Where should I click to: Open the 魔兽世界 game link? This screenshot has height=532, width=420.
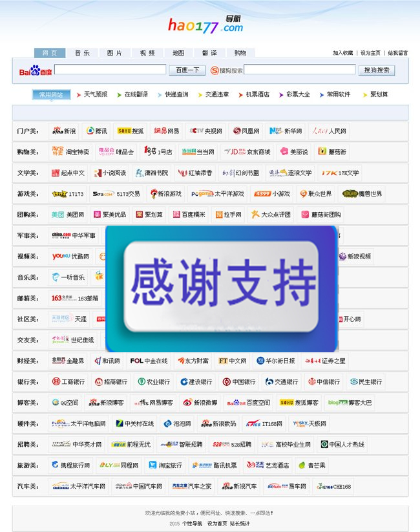(x=362, y=194)
